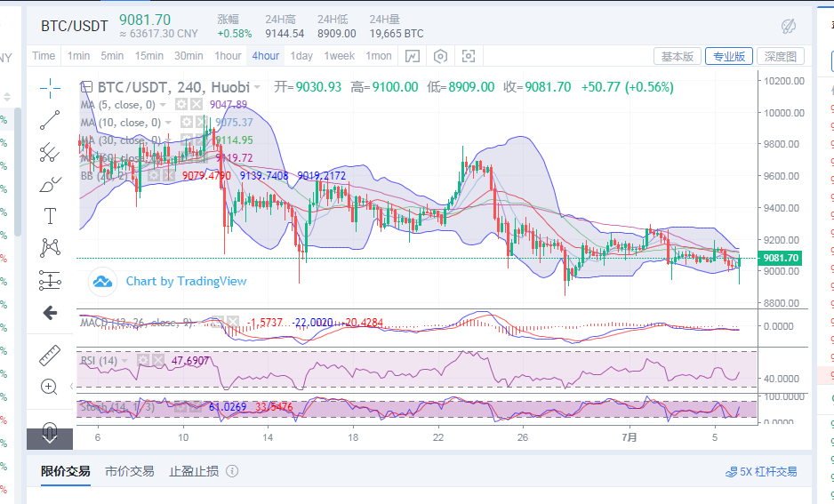Expand the RSI (14) dropdown arrow
Screen dimensions: 834x504
click(x=125, y=361)
